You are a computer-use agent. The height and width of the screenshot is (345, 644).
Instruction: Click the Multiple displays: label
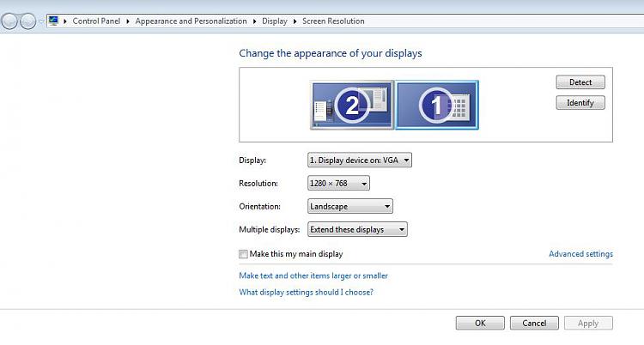[270, 230]
